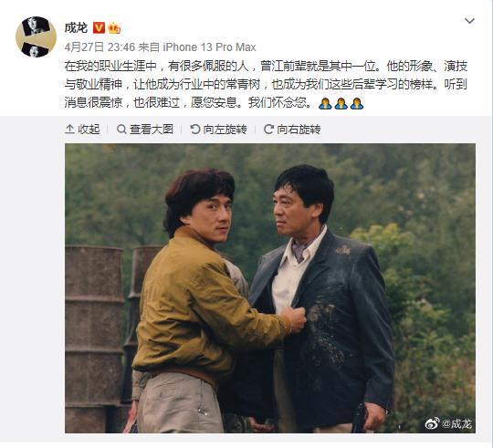Screen dimensions: 493x448
Task: Click the last praying emoji in post
Action: click(357, 103)
